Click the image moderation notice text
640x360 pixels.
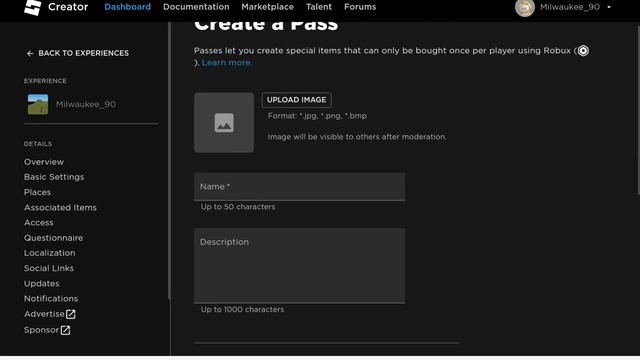tap(357, 137)
